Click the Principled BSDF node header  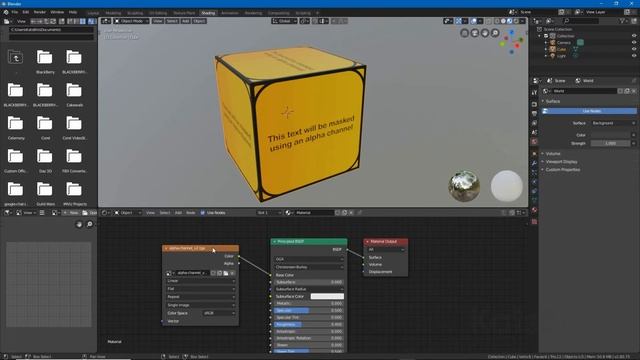pos(309,242)
